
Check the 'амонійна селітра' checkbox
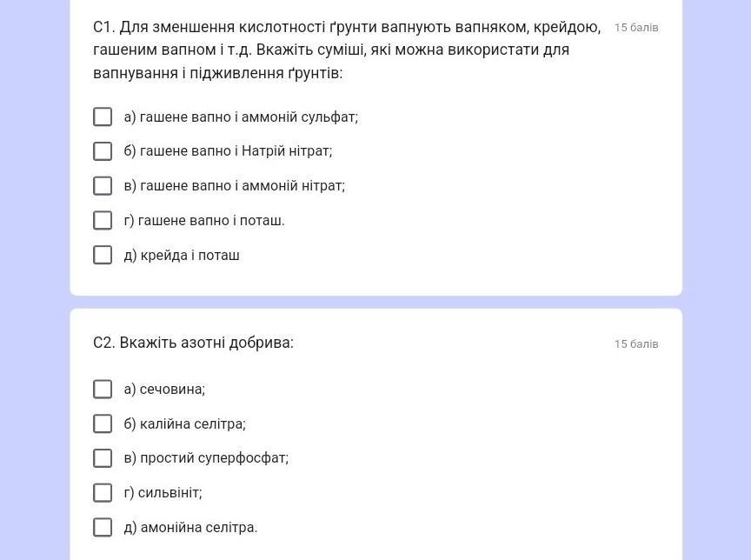coord(103,527)
